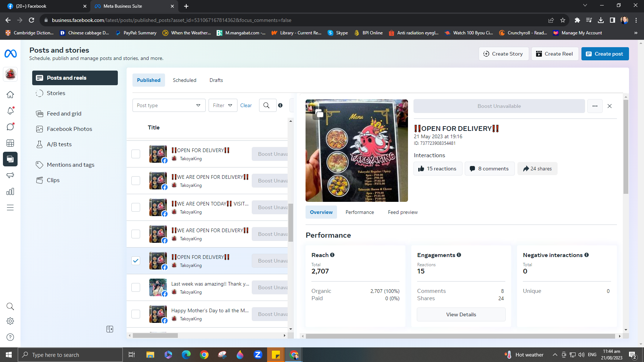Open File Explorer from the taskbar
This screenshot has height=362, width=644.
(x=150, y=355)
